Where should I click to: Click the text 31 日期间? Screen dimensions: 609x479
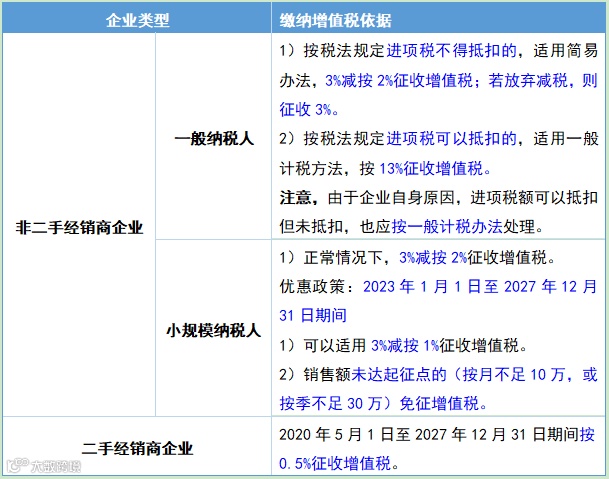click(x=313, y=315)
